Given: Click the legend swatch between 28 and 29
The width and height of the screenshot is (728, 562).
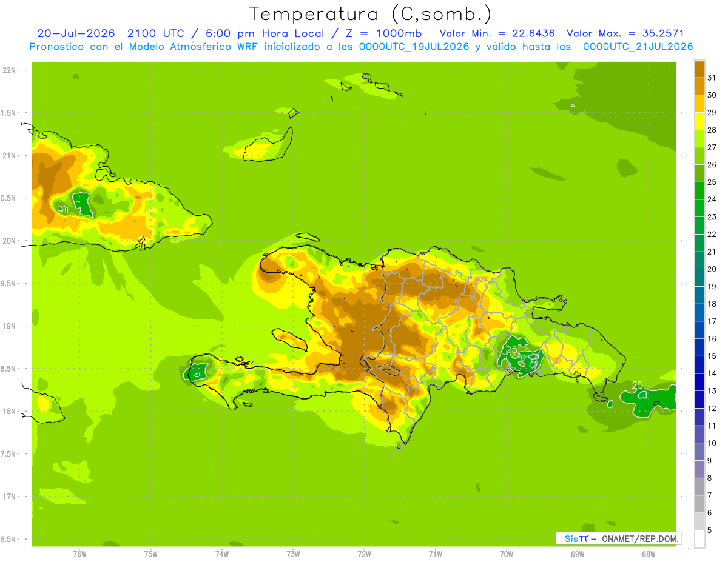Looking at the screenshot, I should pos(699,121).
